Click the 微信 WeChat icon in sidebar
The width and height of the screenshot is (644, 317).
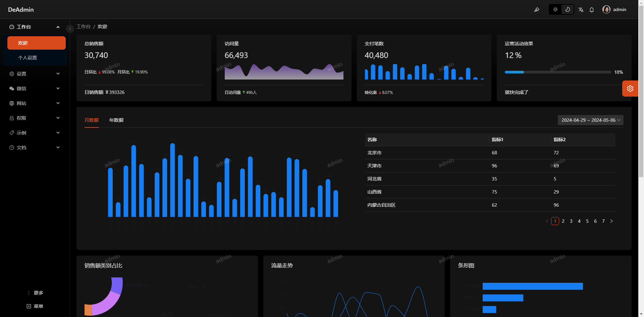[x=12, y=89]
